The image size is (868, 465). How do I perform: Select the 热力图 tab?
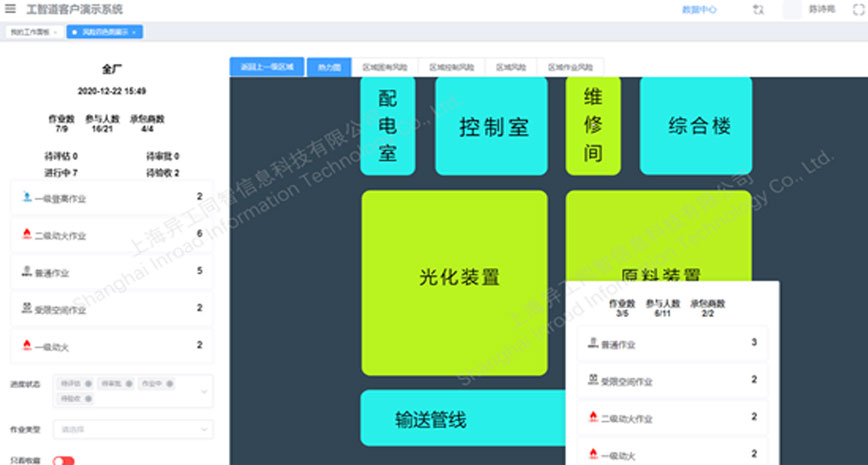[329, 67]
